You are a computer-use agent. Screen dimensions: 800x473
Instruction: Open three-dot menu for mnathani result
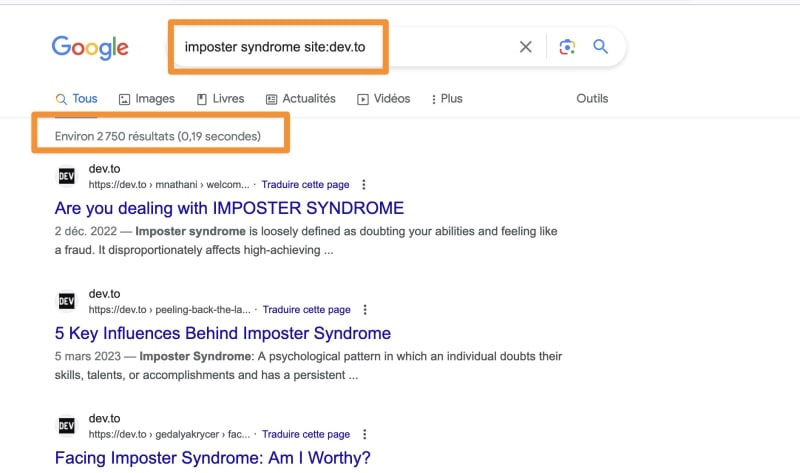[364, 185]
